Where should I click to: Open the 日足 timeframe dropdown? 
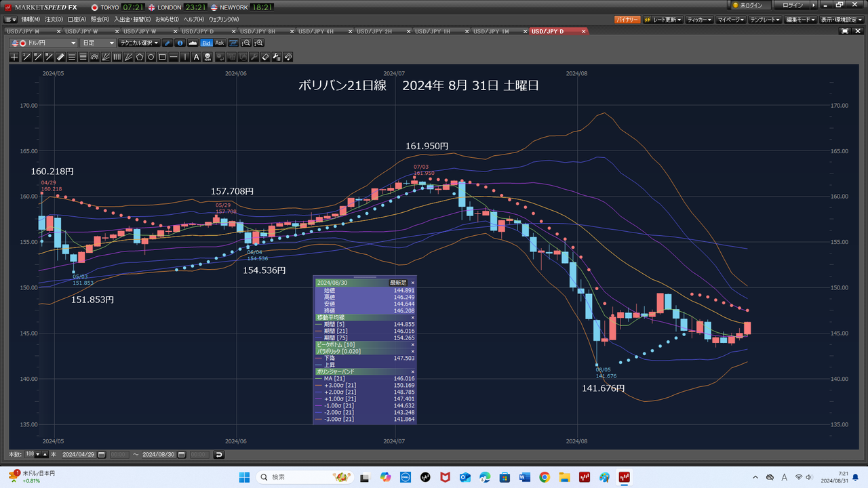[x=98, y=43]
